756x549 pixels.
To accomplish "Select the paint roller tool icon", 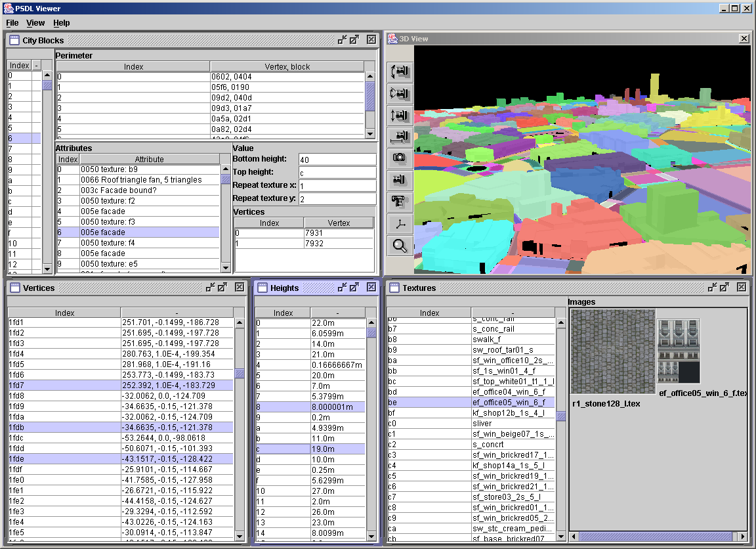I will point(400,202).
